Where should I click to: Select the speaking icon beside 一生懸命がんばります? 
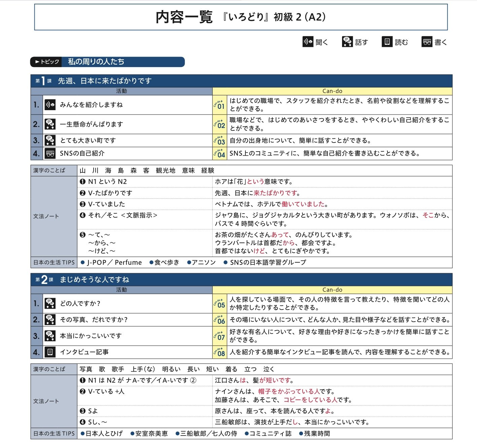(50, 124)
